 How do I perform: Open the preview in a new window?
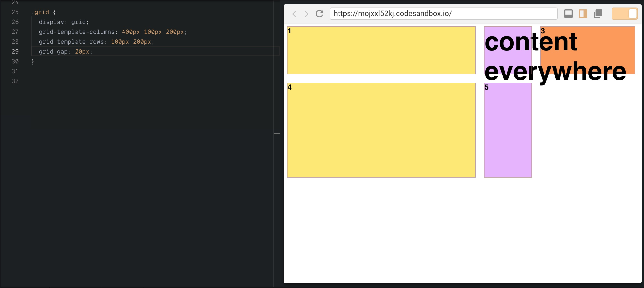pos(598,14)
